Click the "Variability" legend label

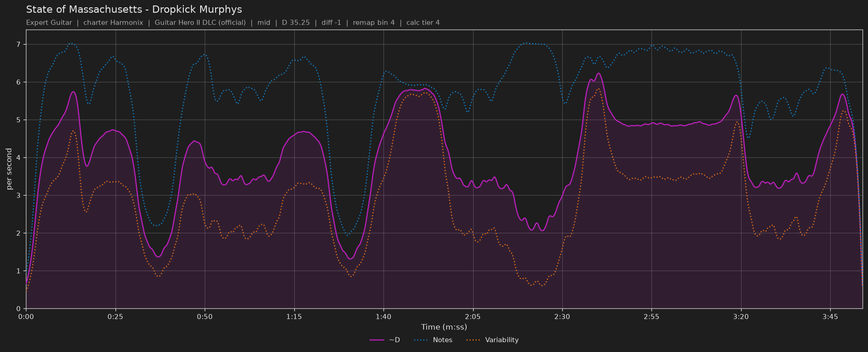coord(502,340)
